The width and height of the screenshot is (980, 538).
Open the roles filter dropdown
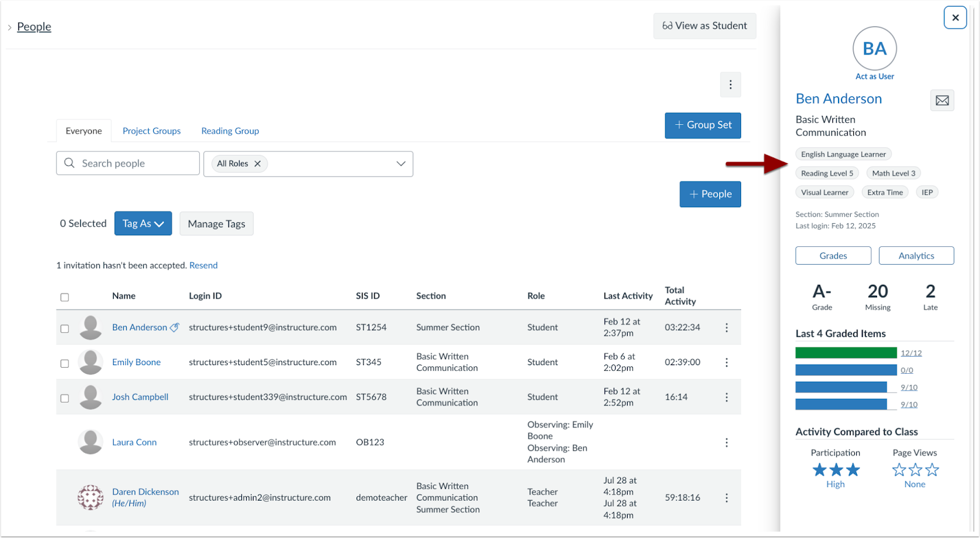point(308,164)
